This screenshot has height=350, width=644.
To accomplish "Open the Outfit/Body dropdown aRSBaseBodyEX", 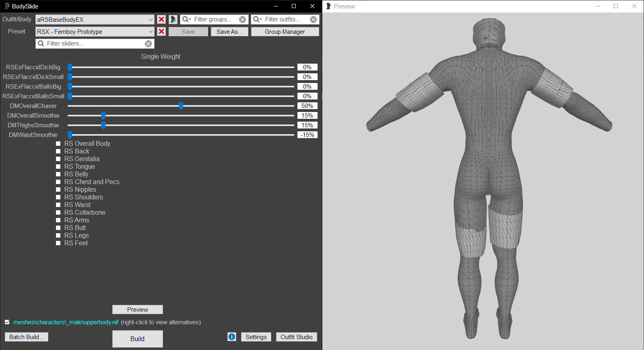I will [95, 19].
